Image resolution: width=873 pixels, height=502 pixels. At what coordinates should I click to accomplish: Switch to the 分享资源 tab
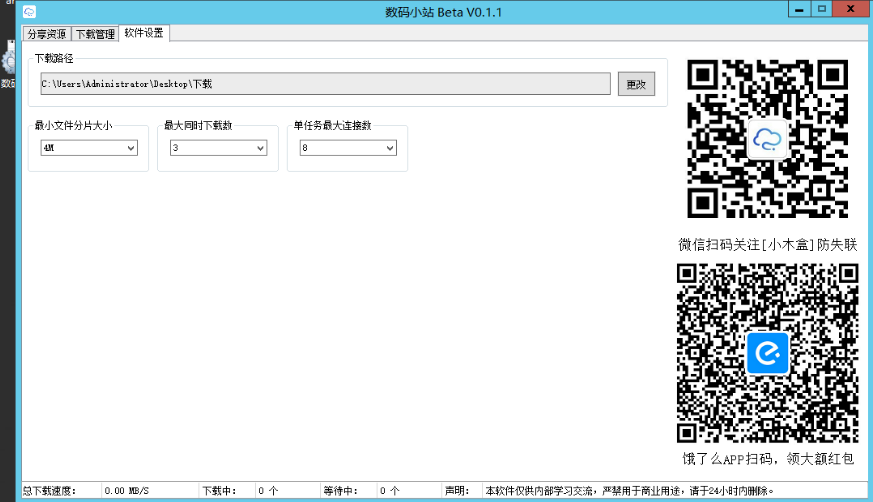click(x=48, y=33)
